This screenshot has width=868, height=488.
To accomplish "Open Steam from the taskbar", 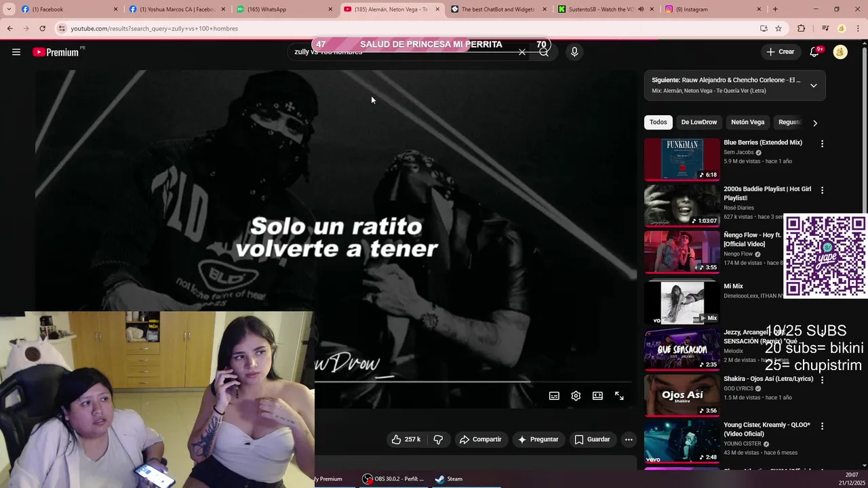I will (x=449, y=479).
